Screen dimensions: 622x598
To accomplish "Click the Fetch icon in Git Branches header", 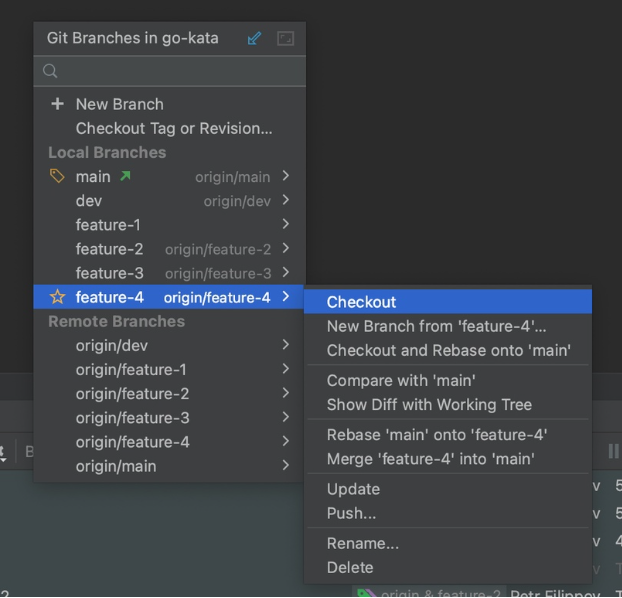I will tap(254, 39).
